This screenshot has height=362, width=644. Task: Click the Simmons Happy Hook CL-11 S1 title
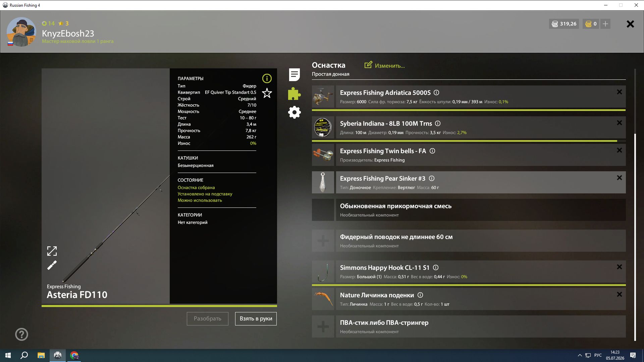[385, 267]
